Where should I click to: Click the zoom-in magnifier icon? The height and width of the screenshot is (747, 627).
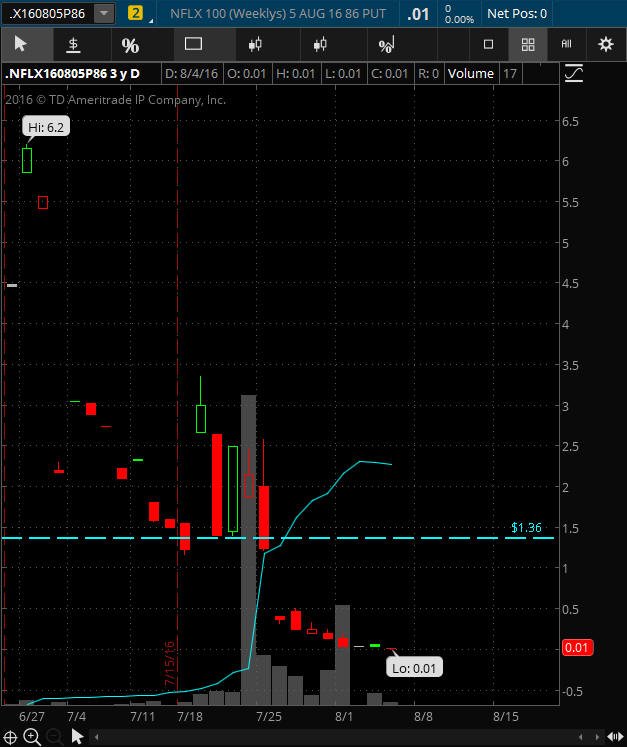click(x=32, y=737)
